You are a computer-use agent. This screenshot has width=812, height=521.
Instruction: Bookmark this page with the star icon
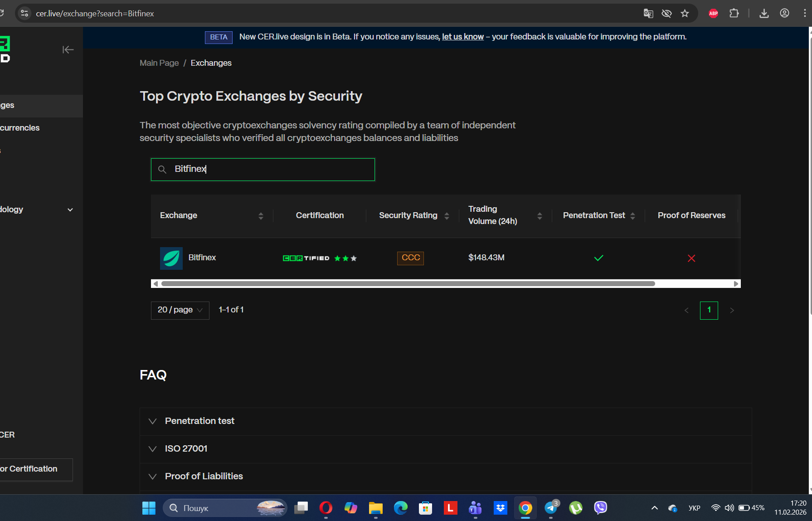(x=685, y=14)
